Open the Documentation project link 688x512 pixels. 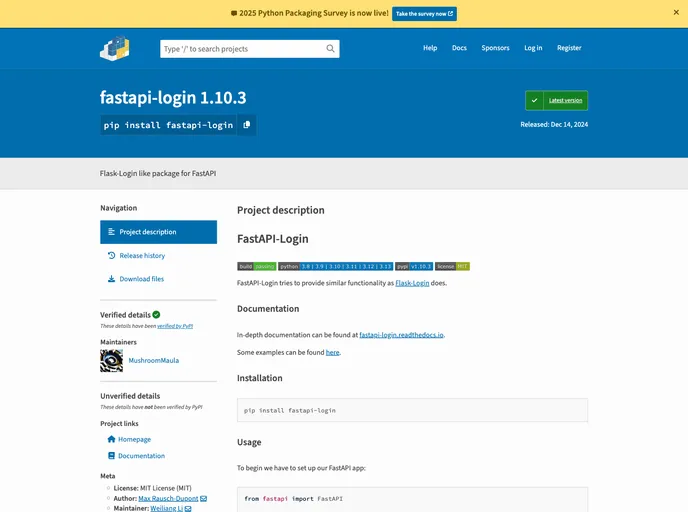click(141, 456)
